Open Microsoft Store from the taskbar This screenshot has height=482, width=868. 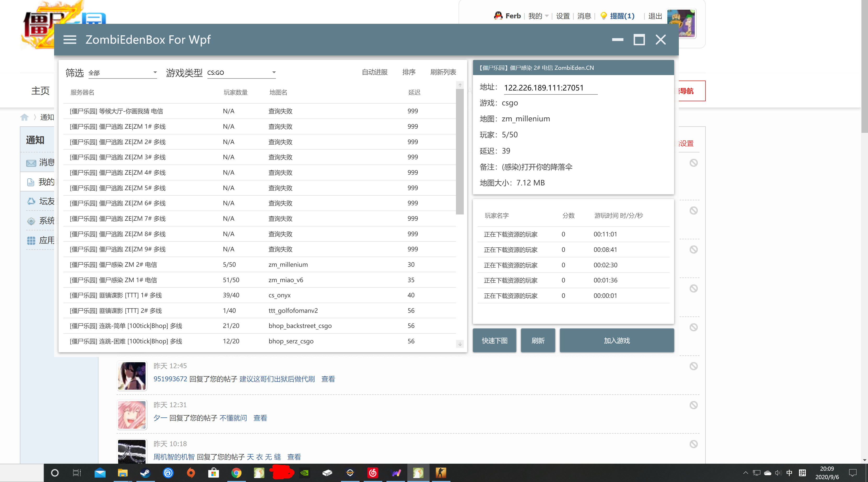(213, 473)
